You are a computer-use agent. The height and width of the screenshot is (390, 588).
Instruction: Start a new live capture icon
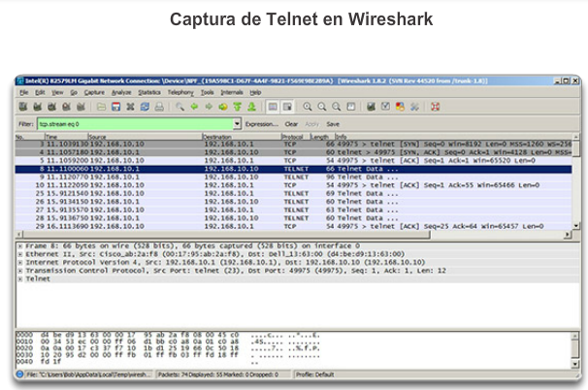pos(51,107)
